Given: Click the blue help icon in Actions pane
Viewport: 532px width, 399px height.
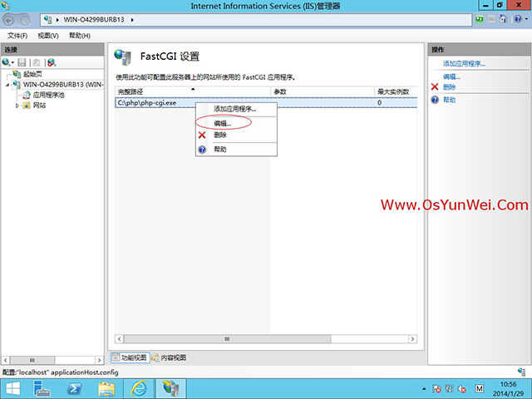Looking at the screenshot, I should coord(435,100).
